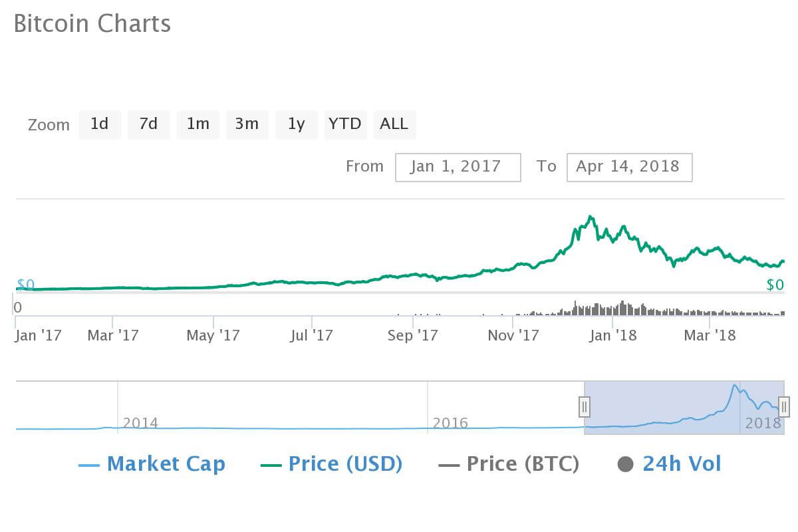Click 2014 in the navigator timeline
This screenshot has height=532, width=798.
click(140, 423)
